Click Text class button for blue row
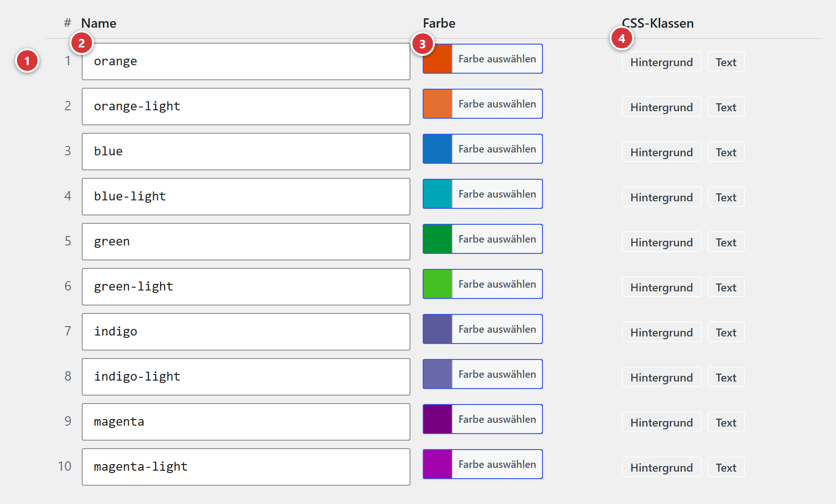836x504 pixels. (726, 152)
